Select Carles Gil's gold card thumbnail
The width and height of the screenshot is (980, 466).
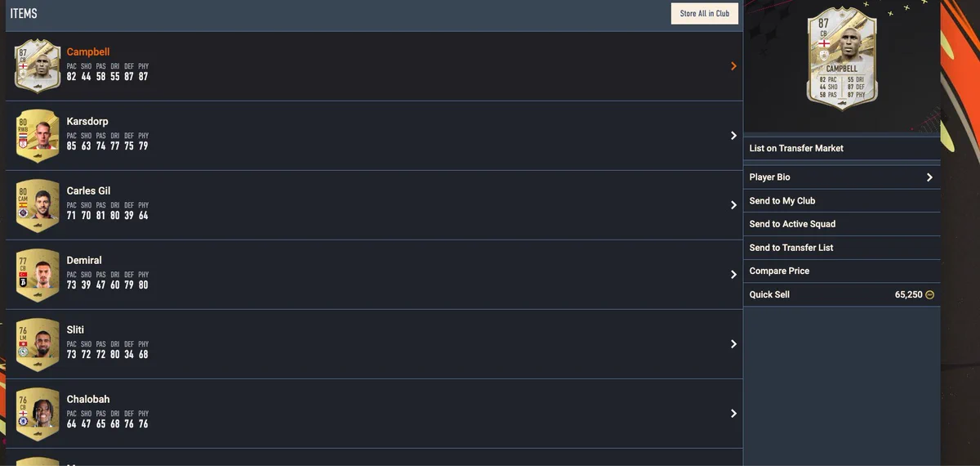38,205
